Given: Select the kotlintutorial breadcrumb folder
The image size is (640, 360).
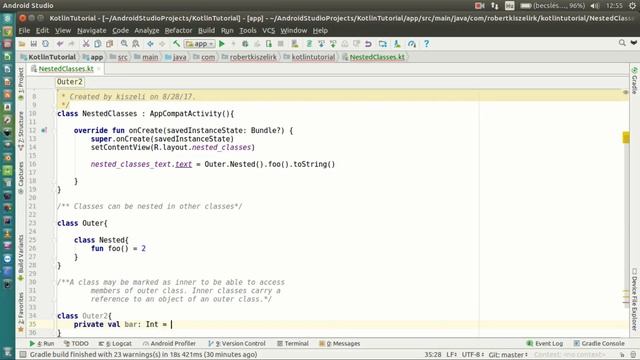Looking at the screenshot, I should tap(309, 57).
